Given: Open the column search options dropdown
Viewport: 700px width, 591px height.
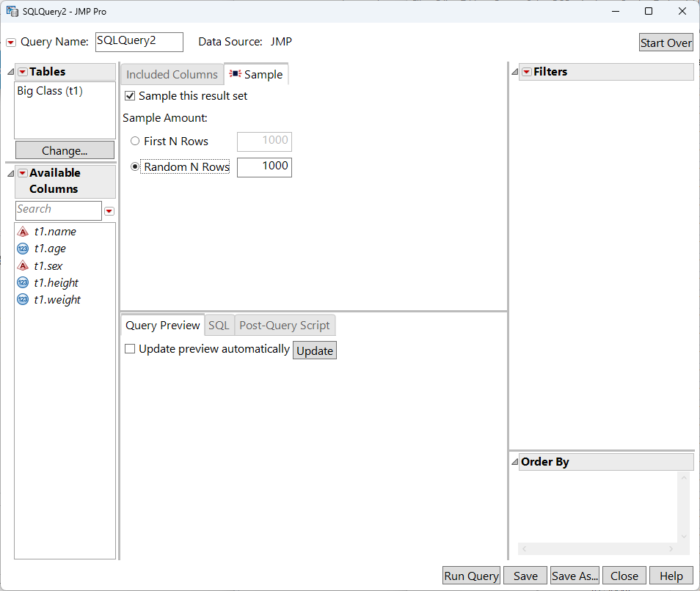Looking at the screenshot, I should coord(109,210).
